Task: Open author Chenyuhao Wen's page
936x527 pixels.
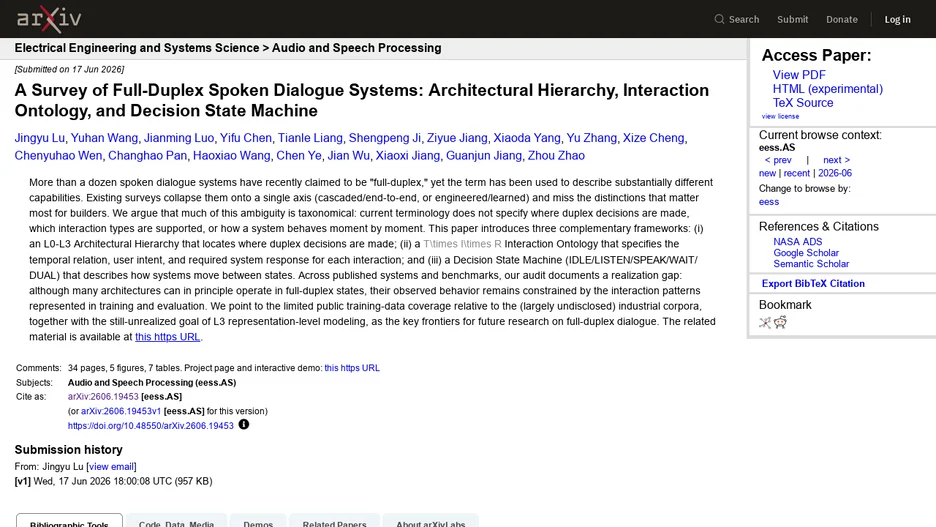Action: pos(58,156)
